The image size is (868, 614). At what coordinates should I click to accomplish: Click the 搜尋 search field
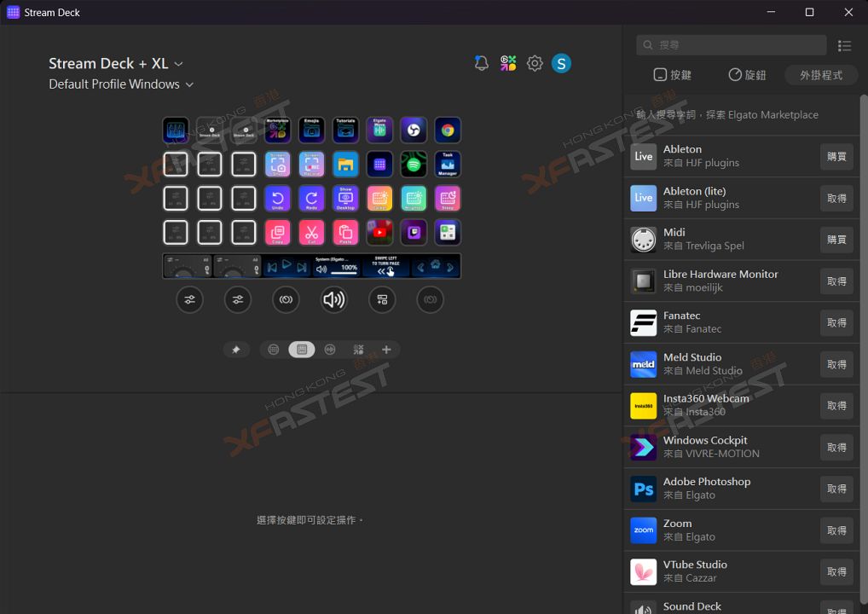[x=732, y=45]
